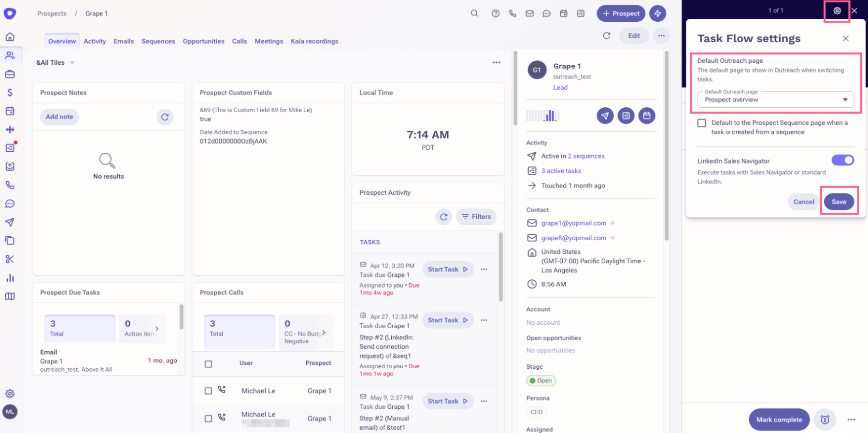Open options menu for the Apr 27 task

[484, 320]
